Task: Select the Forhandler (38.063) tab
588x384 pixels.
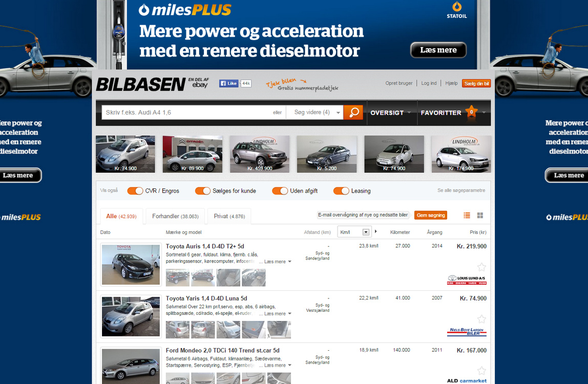Action: (175, 217)
